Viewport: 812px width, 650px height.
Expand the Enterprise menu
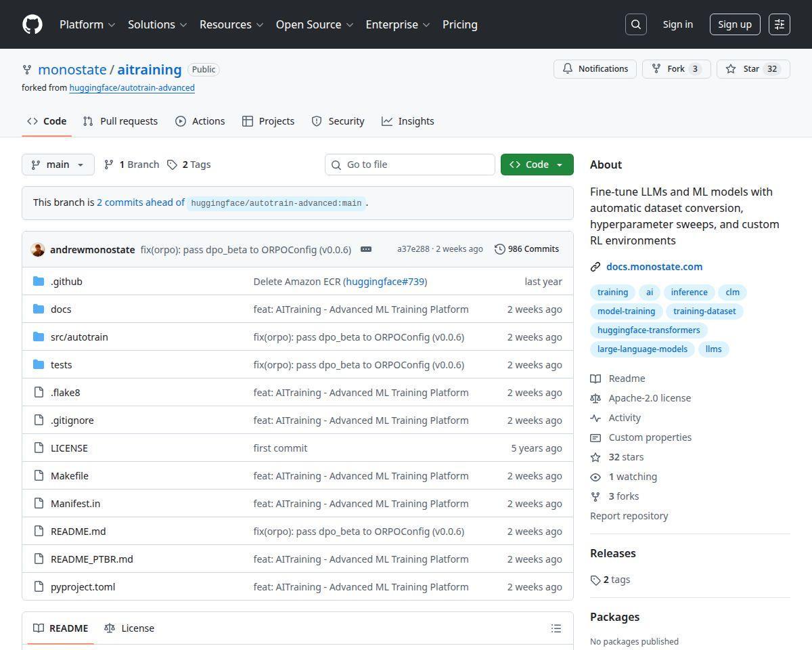click(x=398, y=24)
